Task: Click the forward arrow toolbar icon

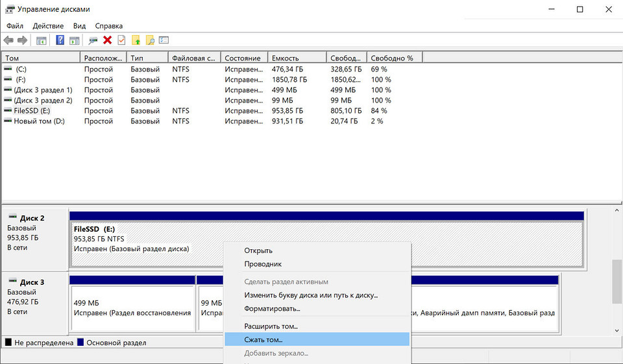Action: coord(23,40)
